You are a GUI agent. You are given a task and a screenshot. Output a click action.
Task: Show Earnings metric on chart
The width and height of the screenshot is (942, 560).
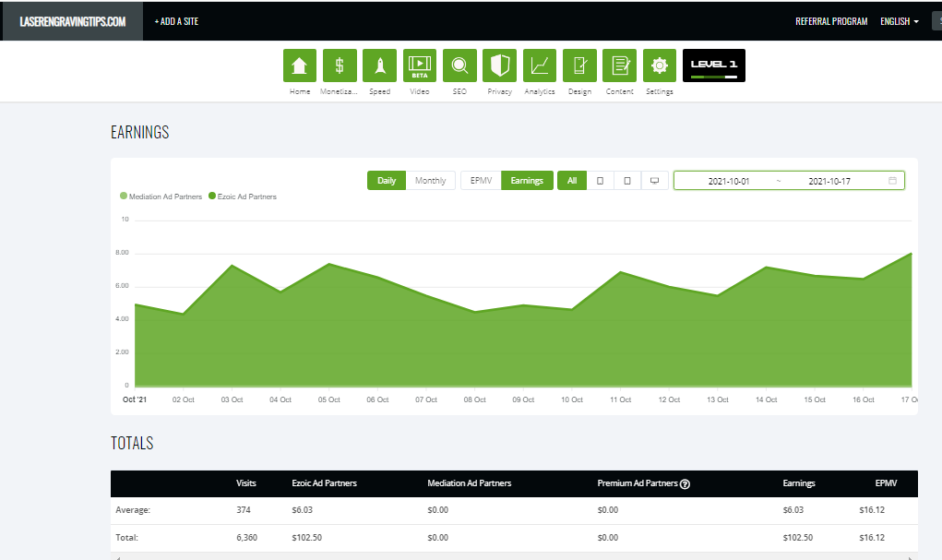point(527,180)
